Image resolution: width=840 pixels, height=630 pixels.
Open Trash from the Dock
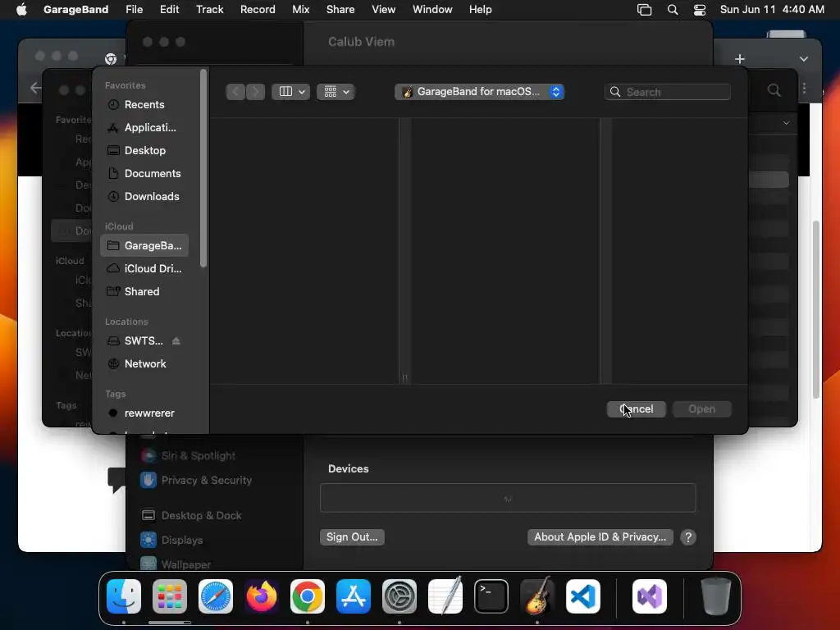coord(715,596)
